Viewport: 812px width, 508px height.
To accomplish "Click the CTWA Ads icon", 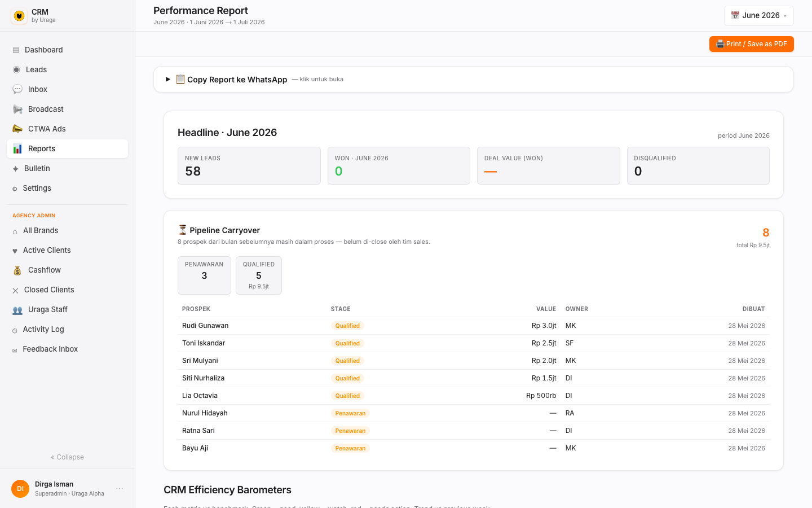I will (x=17, y=129).
